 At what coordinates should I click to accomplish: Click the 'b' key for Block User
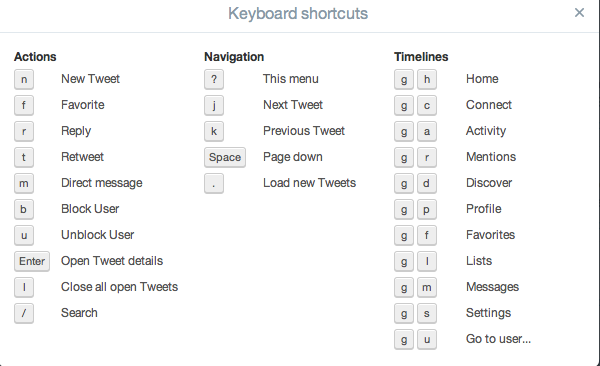[24, 209]
